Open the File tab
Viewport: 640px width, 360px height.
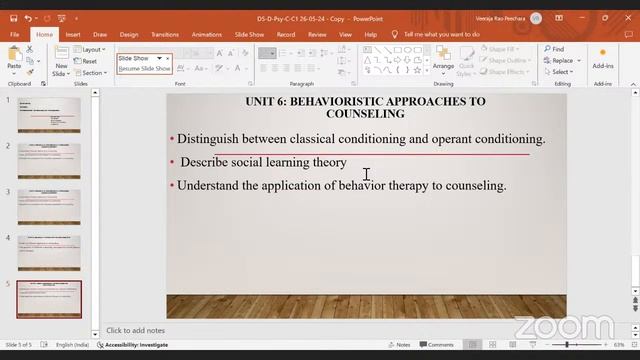pos(15,35)
